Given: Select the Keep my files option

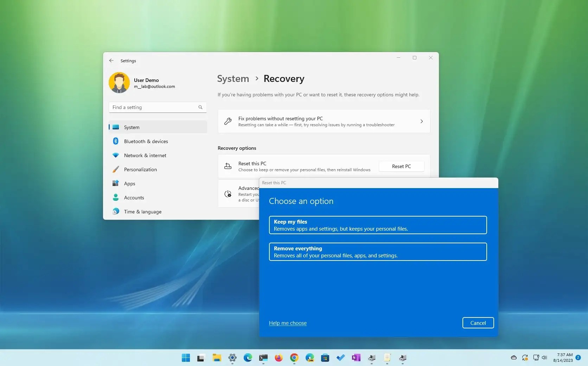Looking at the screenshot, I should point(378,225).
